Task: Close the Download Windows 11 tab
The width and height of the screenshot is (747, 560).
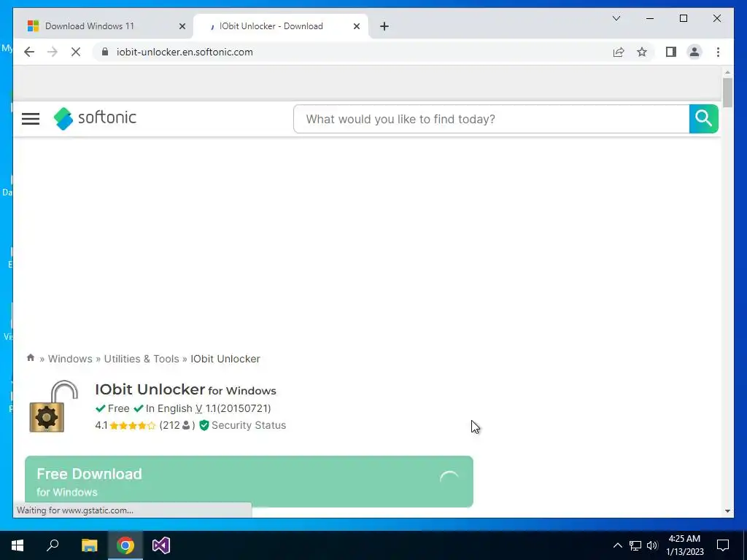Action: [x=182, y=26]
